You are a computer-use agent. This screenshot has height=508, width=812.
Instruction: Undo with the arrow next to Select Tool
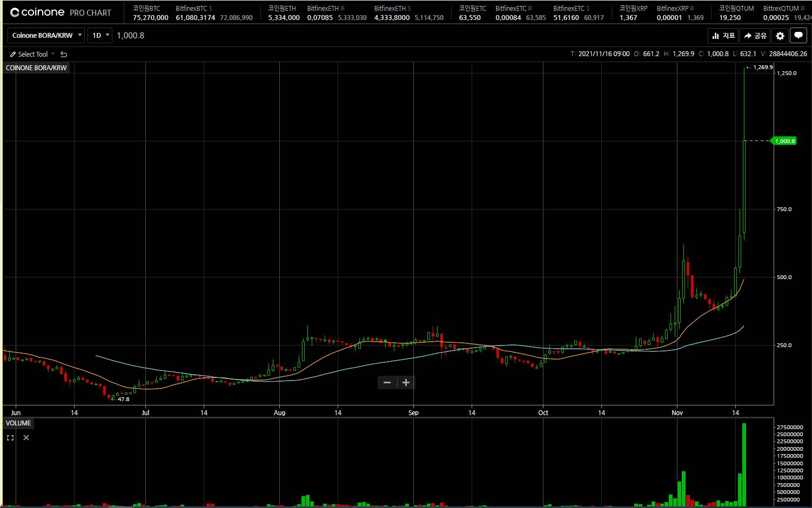click(64, 54)
